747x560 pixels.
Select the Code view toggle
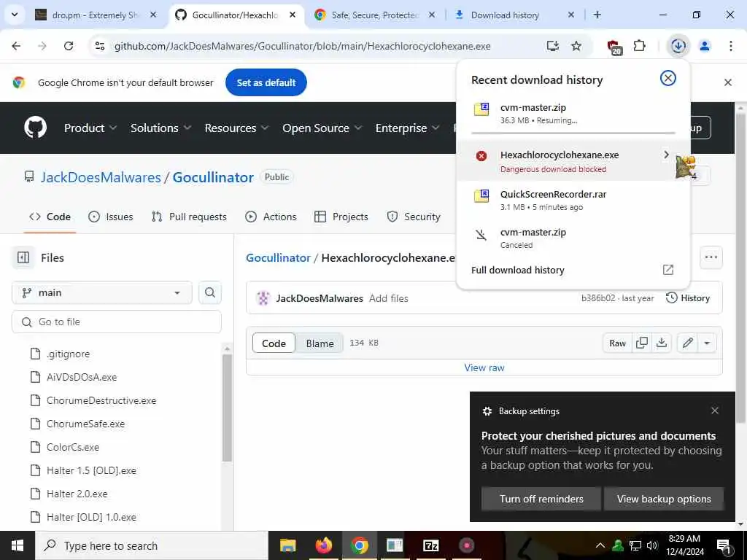pos(274,343)
